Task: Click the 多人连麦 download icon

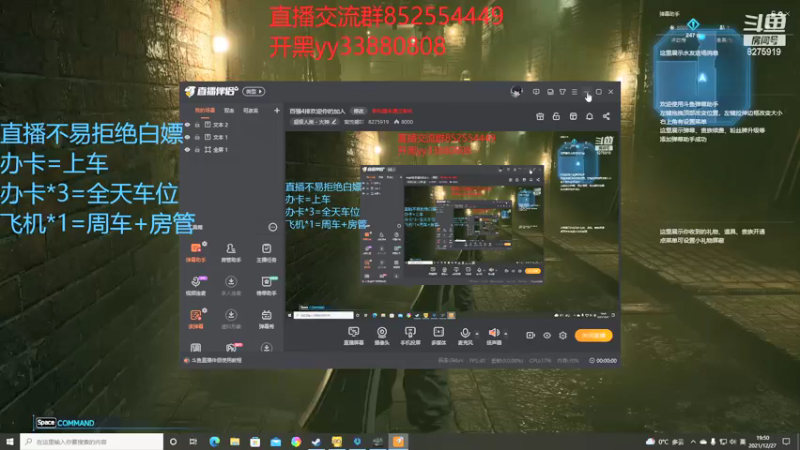Action: point(231,282)
